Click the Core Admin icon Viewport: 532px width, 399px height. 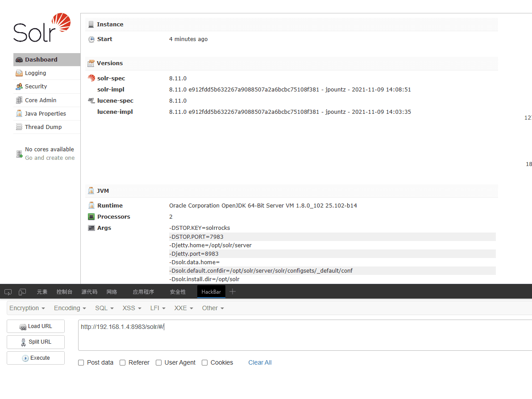pos(19,100)
